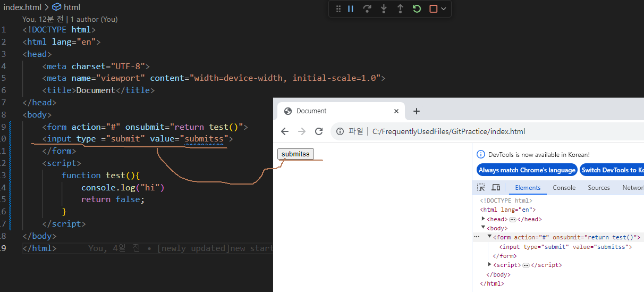Screen dimensions: 644x292
Task: Grab the debug toolbar drag handle
Action: point(338,9)
